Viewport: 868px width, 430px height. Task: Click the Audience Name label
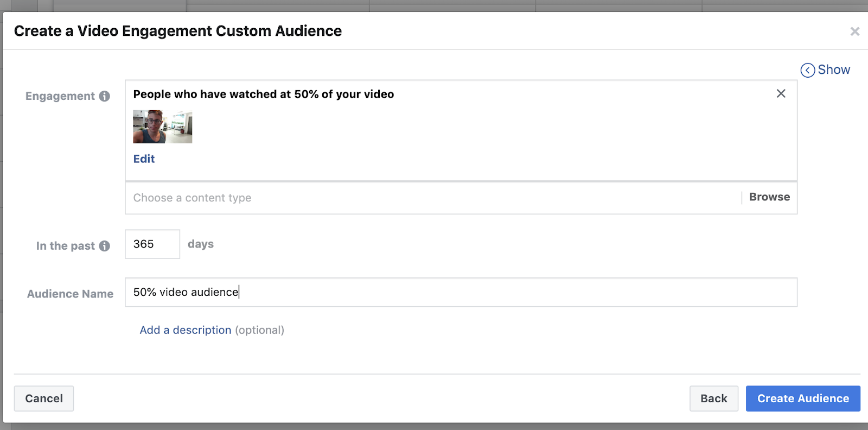pyautogui.click(x=70, y=294)
